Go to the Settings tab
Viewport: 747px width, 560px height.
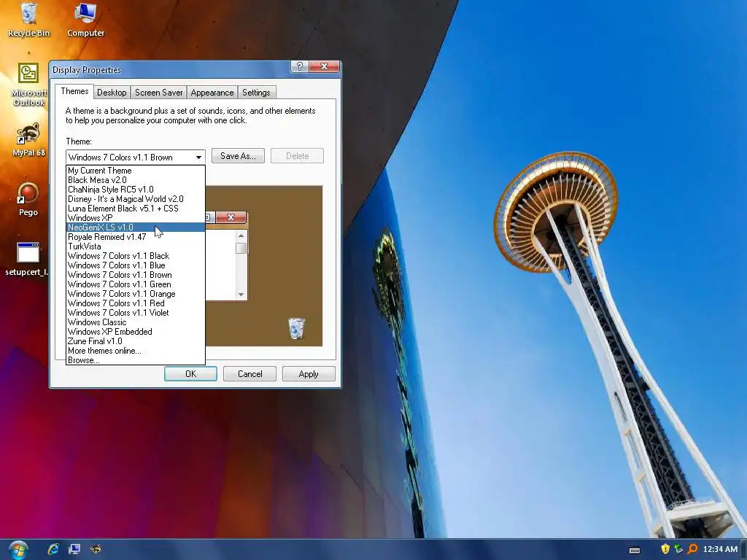[x=256, y=93]
